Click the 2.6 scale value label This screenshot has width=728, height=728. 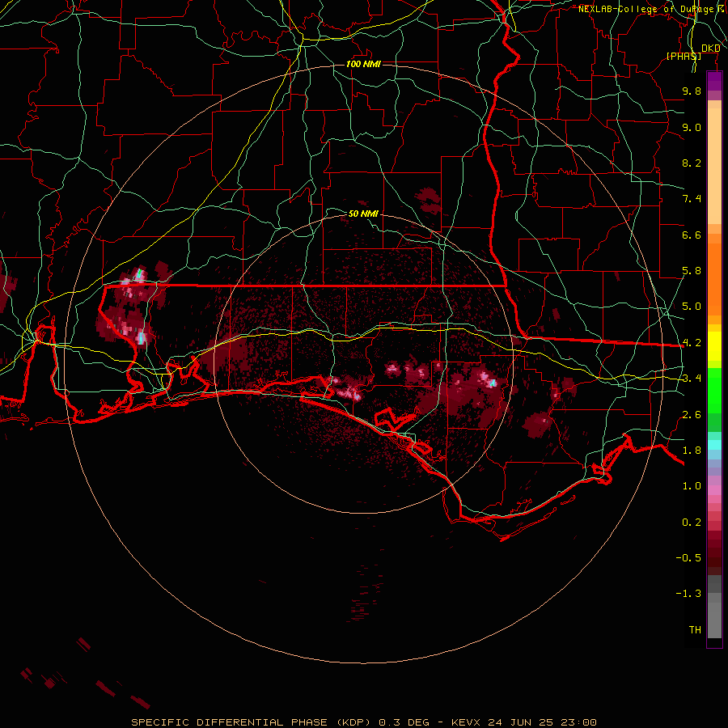(692, 415)
